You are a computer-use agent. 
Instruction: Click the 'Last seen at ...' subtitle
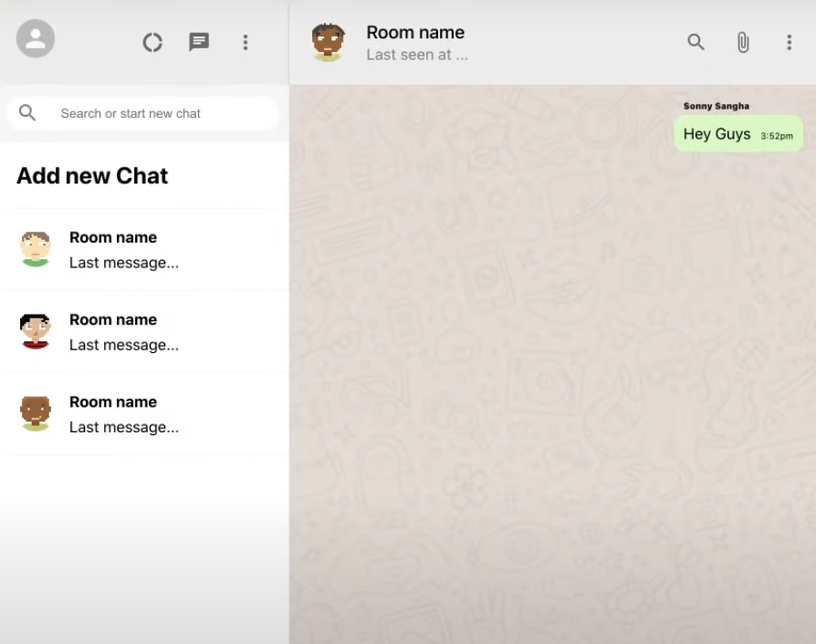[417, 55]
